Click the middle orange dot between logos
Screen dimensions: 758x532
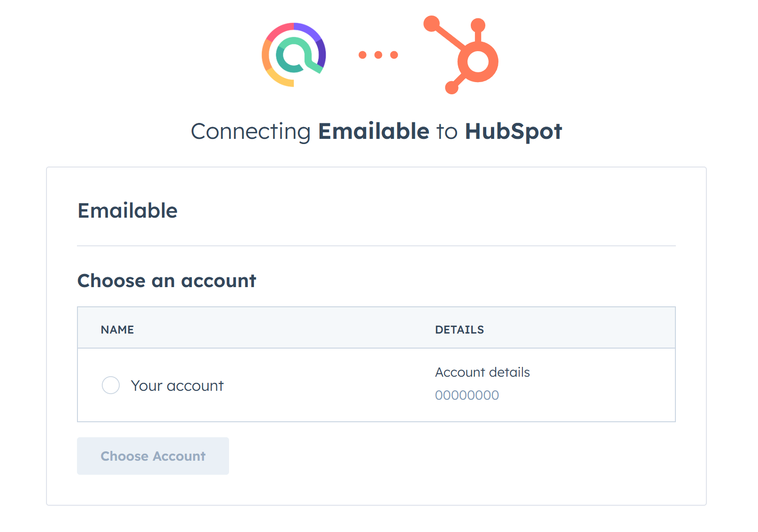(378, 55)
